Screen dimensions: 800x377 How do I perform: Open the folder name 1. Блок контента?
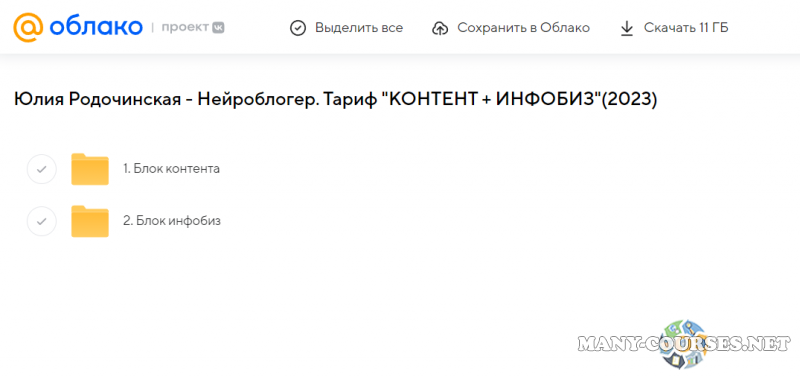click(171, 169)
